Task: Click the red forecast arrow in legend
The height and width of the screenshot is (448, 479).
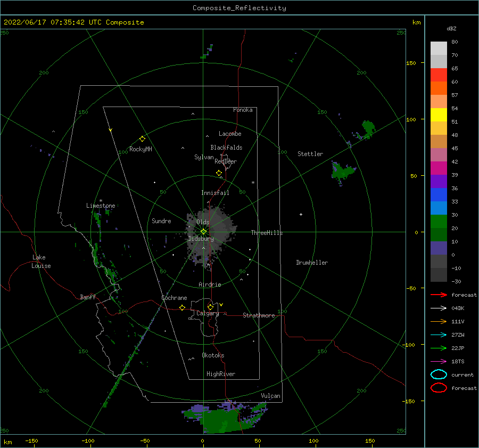Action: (439, 295)
